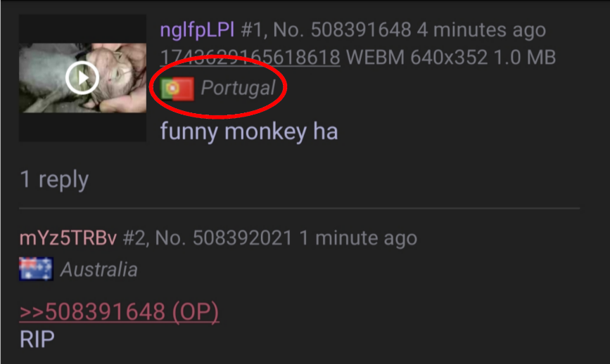The image size is (610, 364).
Task: Click the WEBM 640x352 1.0 MB info
Action: pyautogui.click(x=451, y=58)
